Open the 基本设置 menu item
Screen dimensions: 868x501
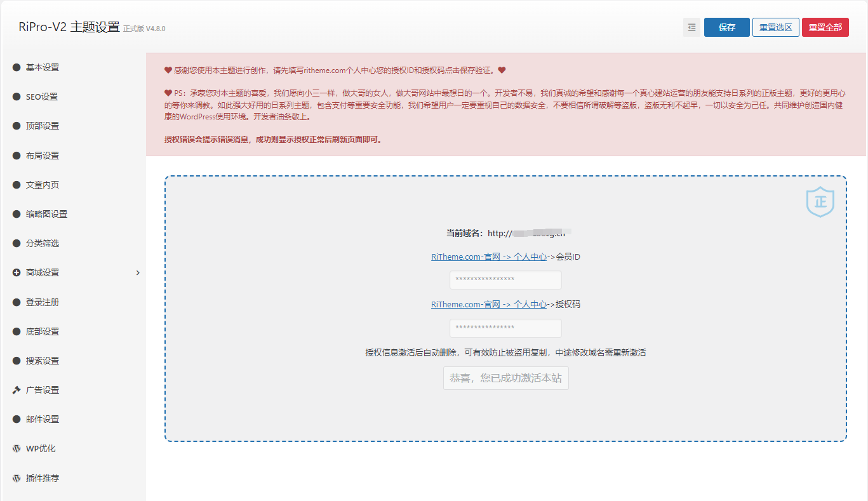coord(73,67)
